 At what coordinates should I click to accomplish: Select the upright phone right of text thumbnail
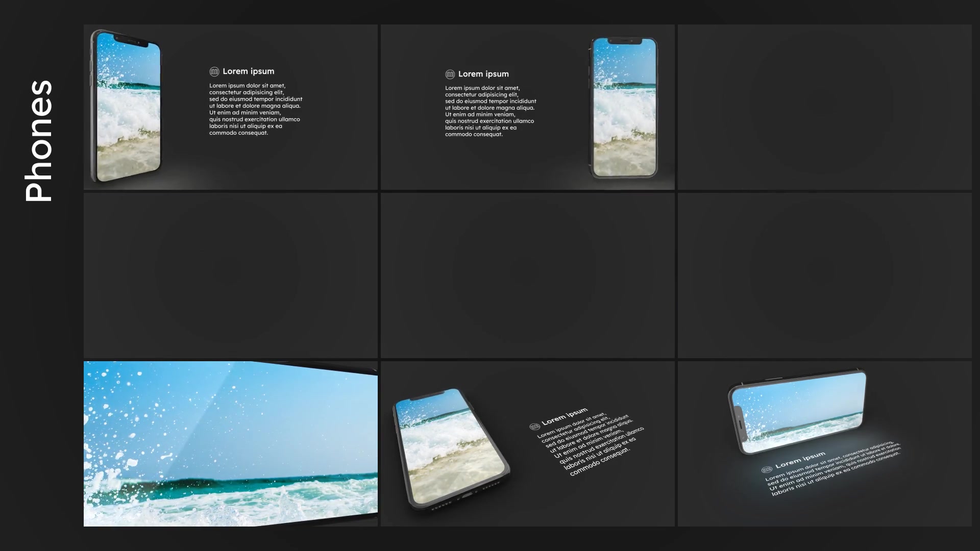click(x=528, y=107)
